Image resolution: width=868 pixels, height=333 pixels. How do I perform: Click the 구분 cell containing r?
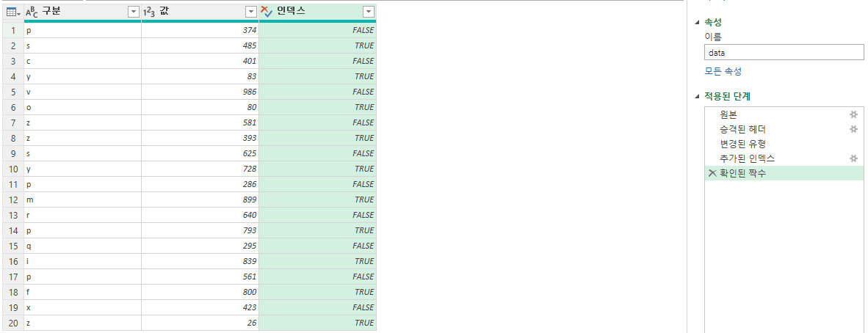coord(82,215)
